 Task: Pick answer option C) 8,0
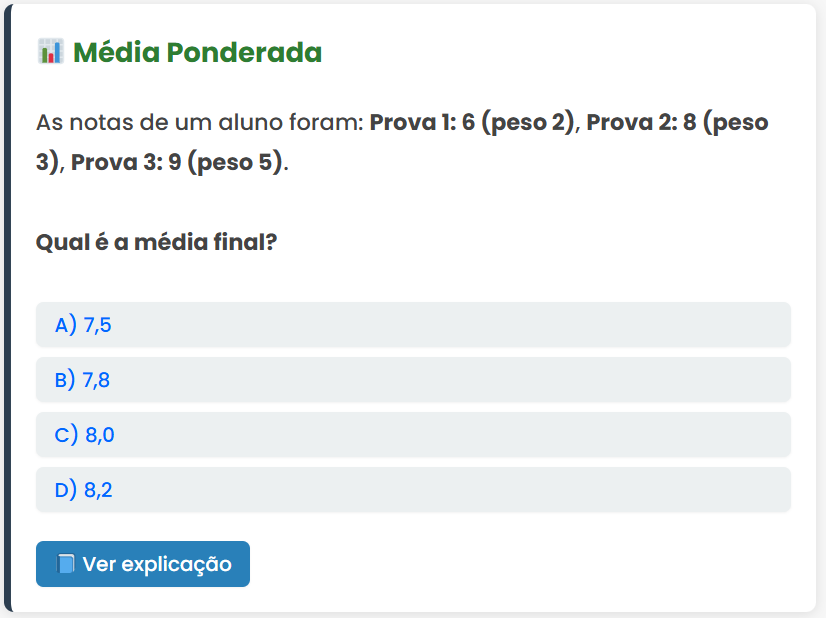[413, 435]
